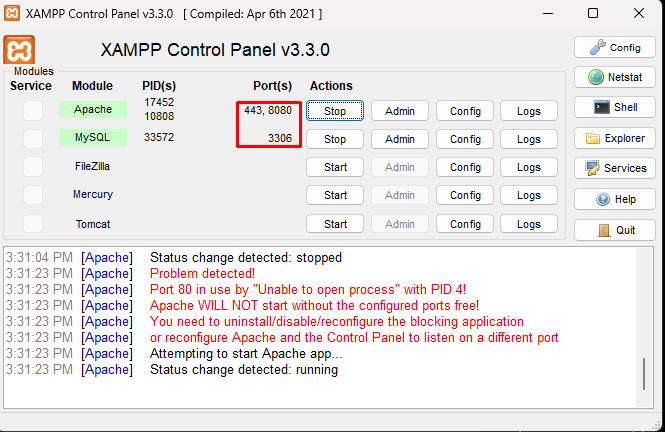Viewport: 665px width, 432px height.
Task: Click the log vertical scrollbar thumb
Action: click(x=644, y=374)
